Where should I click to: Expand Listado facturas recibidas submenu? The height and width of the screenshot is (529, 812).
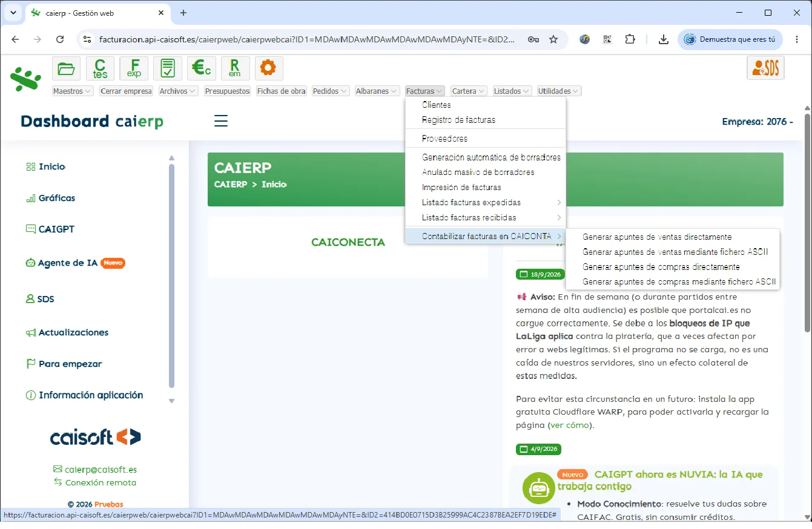(485, 217)
